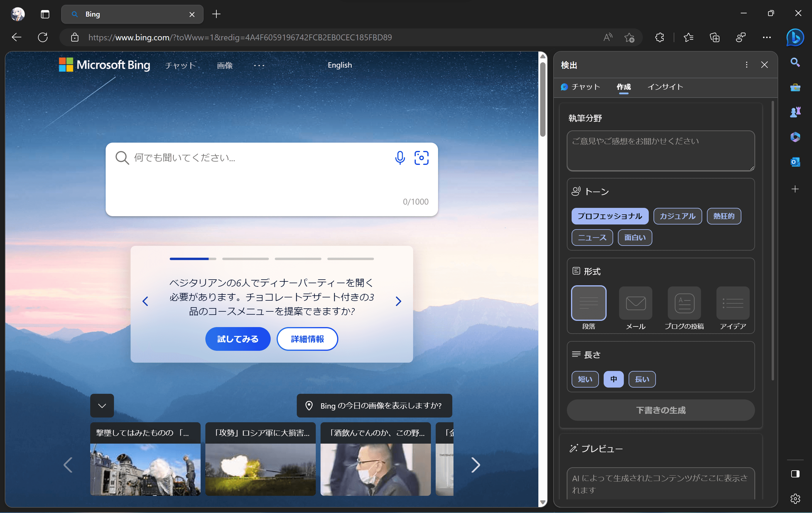Viewport: 812px width, 513px height.
Task: Show next suggestion prompt chevron
Action: coord(398,301)
